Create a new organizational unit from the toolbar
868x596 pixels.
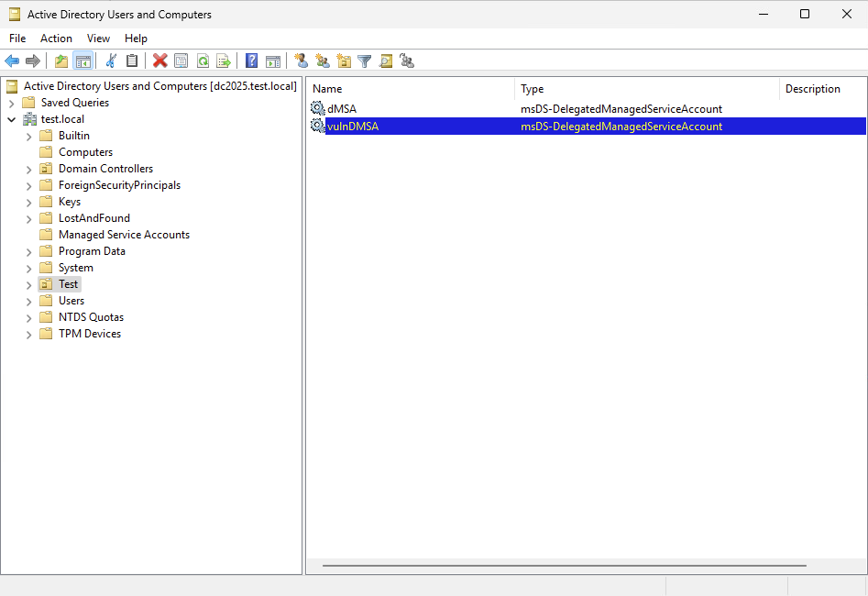[344, 61]
